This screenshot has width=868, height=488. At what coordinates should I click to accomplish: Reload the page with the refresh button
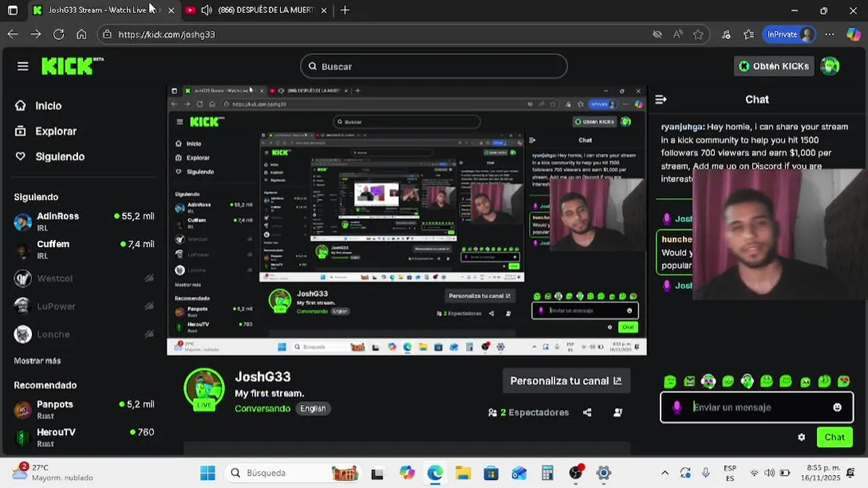[58, 34]
